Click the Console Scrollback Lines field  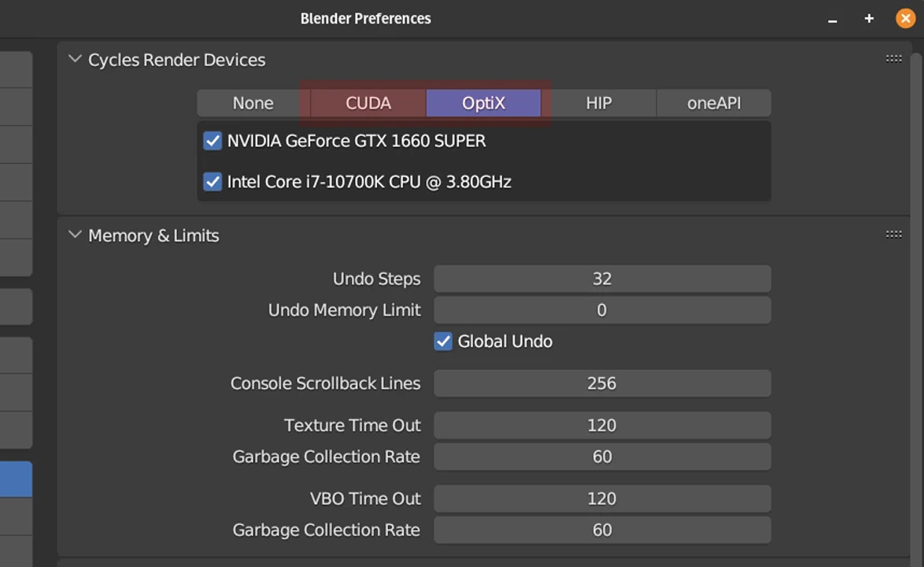[x=602, y=383]
